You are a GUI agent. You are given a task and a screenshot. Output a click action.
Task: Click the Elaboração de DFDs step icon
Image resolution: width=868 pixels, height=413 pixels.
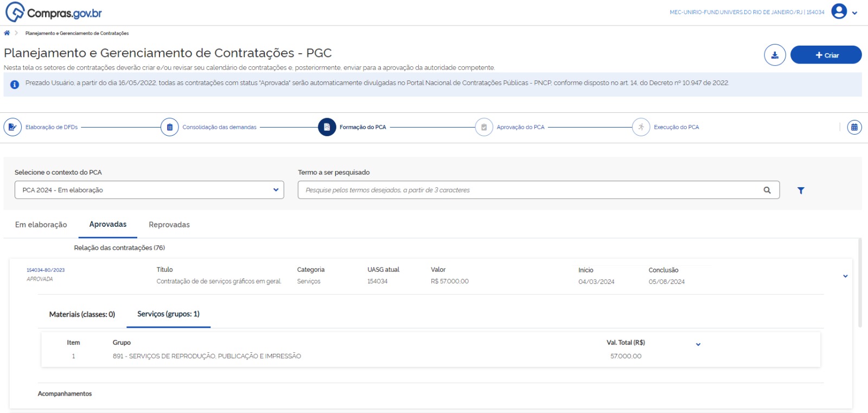[12, 127]
